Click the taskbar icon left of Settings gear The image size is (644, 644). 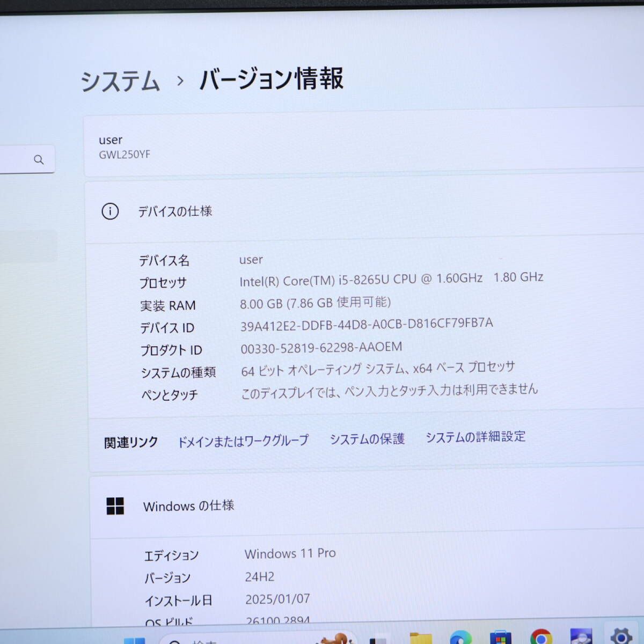(x=581, y=637)
